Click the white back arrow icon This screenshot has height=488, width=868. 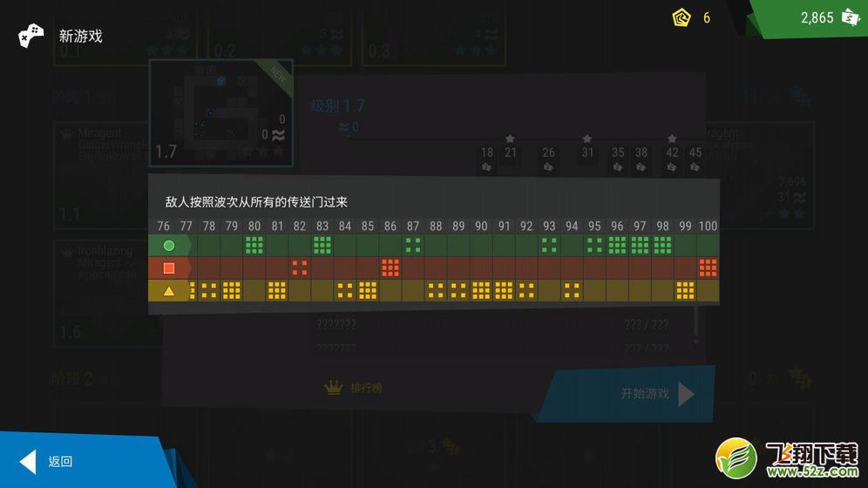pos(28,461)
